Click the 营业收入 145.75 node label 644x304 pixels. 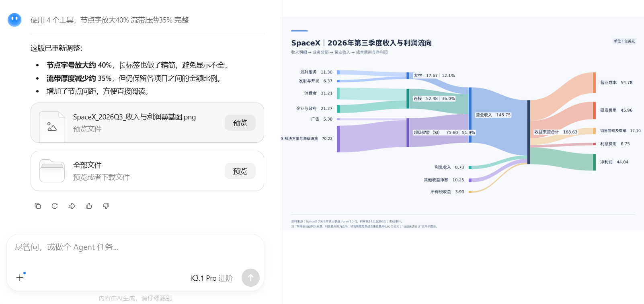pos(493,115)
